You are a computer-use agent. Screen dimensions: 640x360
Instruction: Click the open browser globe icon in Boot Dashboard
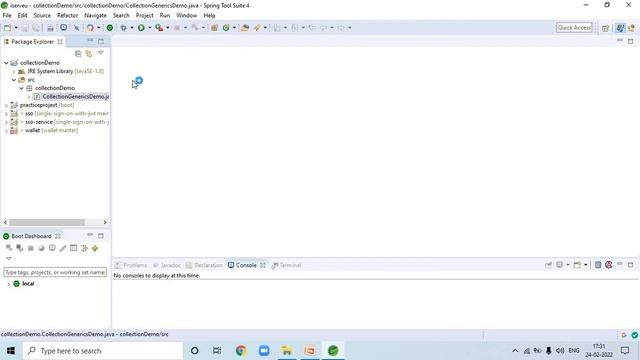pyautogui.click(x=41, y=248)
